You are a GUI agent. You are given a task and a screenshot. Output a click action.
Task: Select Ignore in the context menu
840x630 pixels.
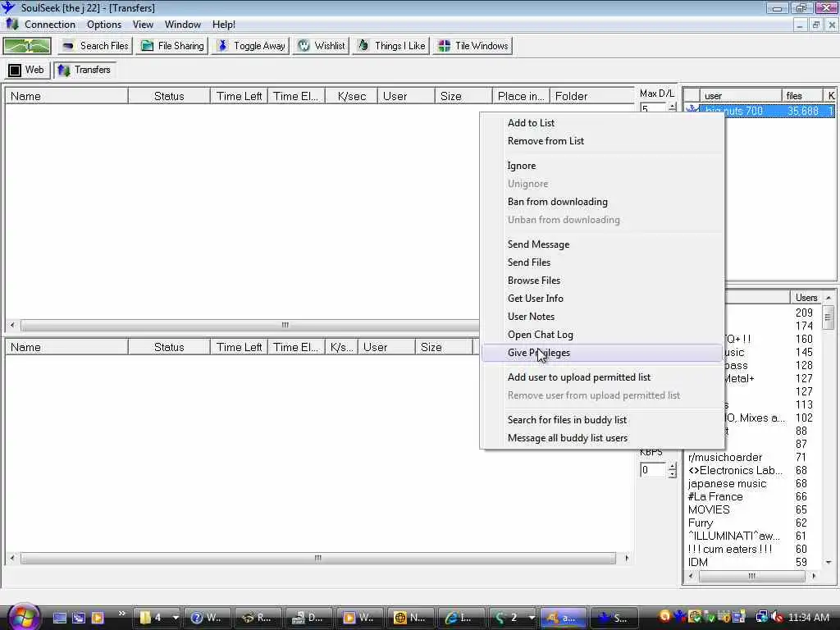[602, 166]
